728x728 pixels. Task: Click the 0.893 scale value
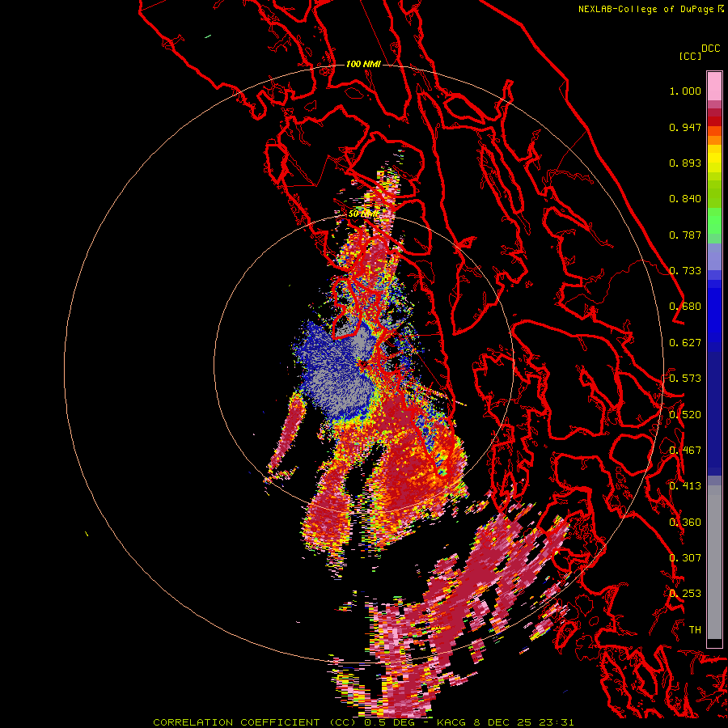[x=685, y=163]
